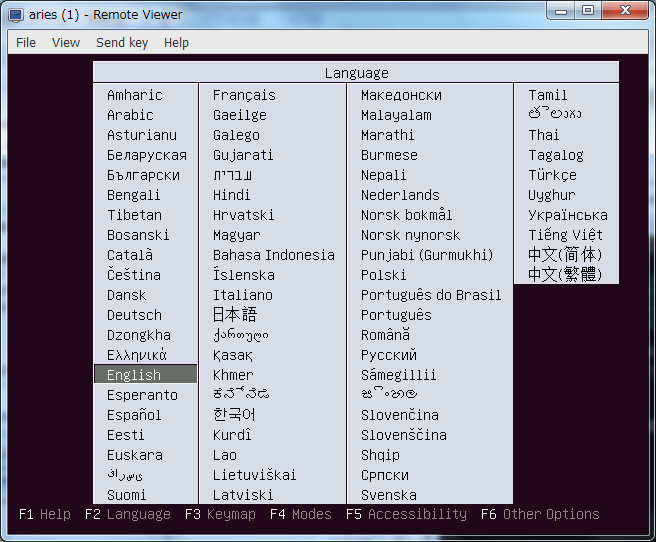Image resolution: width=656 pixels, height=542 pixels.
Task: Select Eesti language
Action: point(125,435)
